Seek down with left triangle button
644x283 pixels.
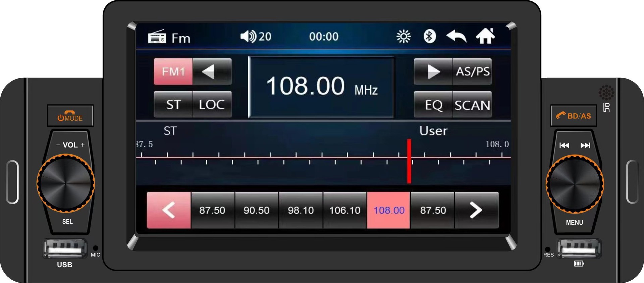click(212, 71)
